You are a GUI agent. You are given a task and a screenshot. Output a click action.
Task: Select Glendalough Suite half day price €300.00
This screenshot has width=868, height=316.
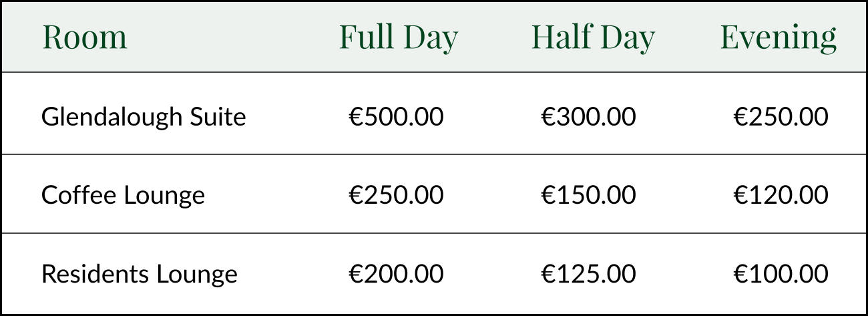click(x=588, y=118)
